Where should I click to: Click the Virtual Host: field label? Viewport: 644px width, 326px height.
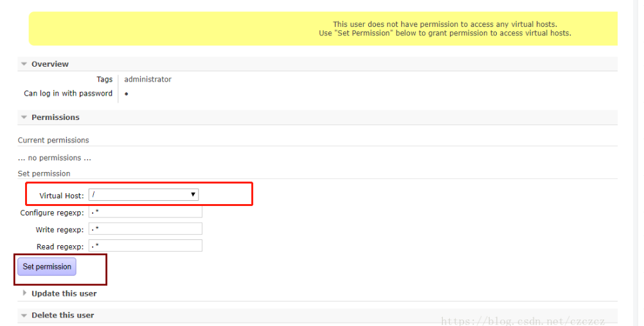tap(62, 196)
